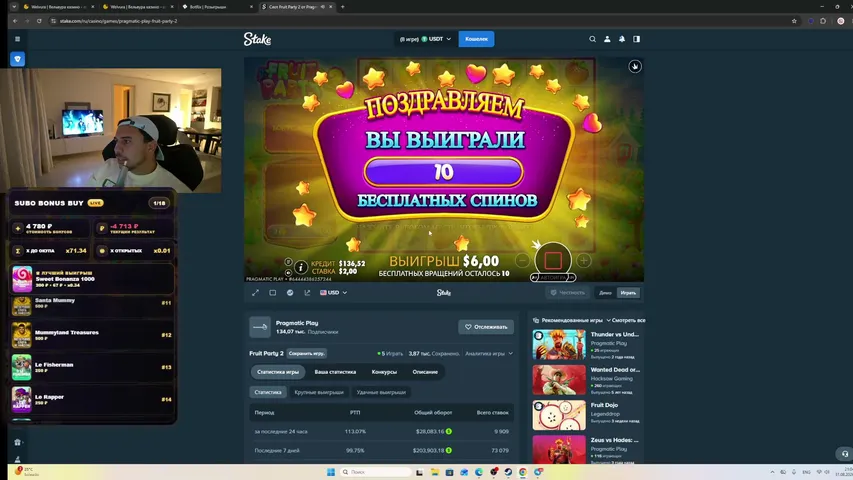Click the Кошелек wallet button
Screen dimensions: 853x480
[x=477, y=39]
